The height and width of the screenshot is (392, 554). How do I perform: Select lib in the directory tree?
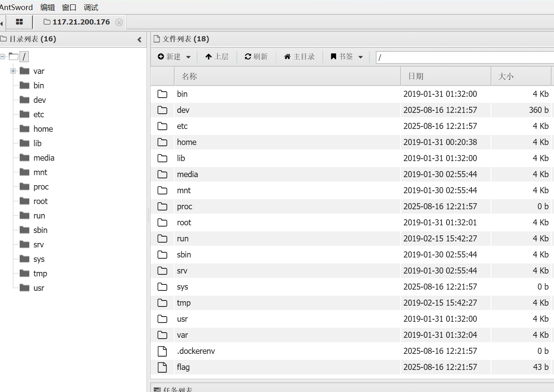37,143
